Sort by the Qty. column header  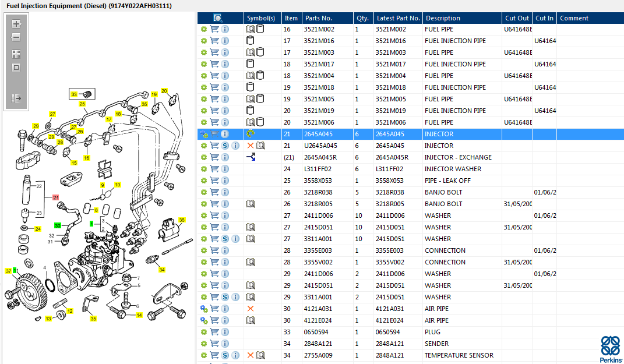(363, 18)
